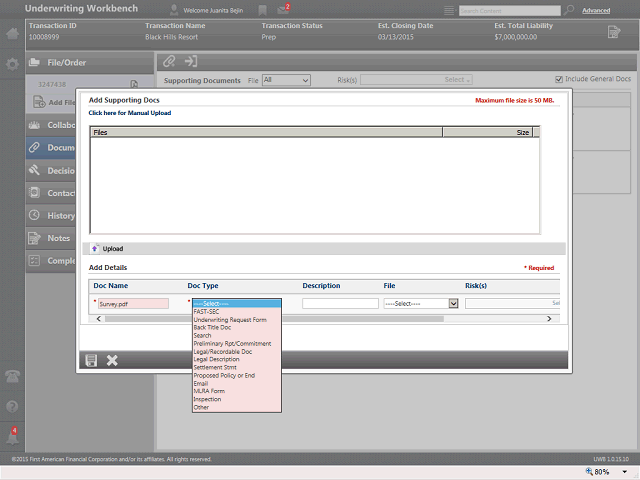This screenshot has height=480, width=640.
Task: Click file number 3247438
Action: 52,84
